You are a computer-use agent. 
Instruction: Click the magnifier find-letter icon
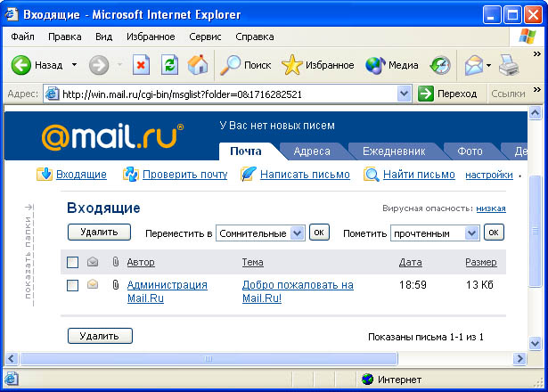click(372, 174)
